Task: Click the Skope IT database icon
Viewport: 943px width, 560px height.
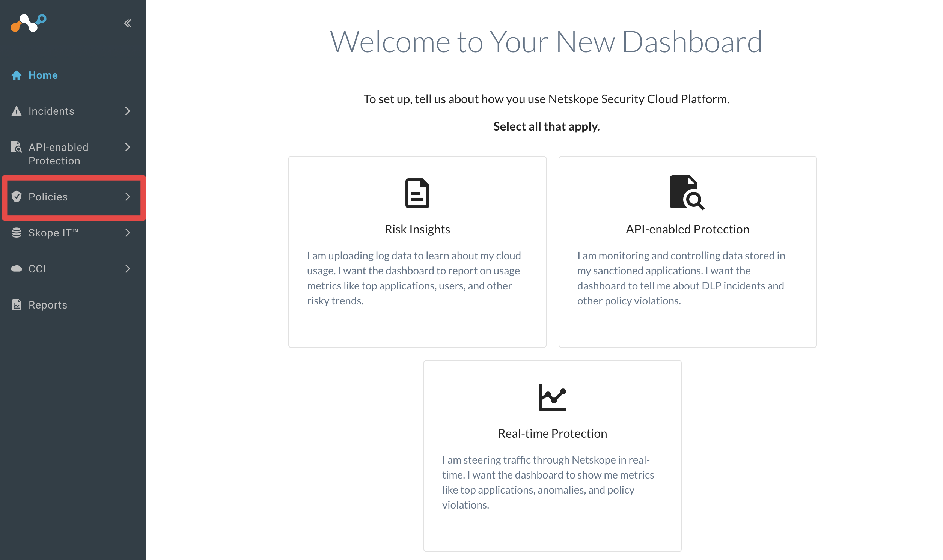Action: pos(16,232)
